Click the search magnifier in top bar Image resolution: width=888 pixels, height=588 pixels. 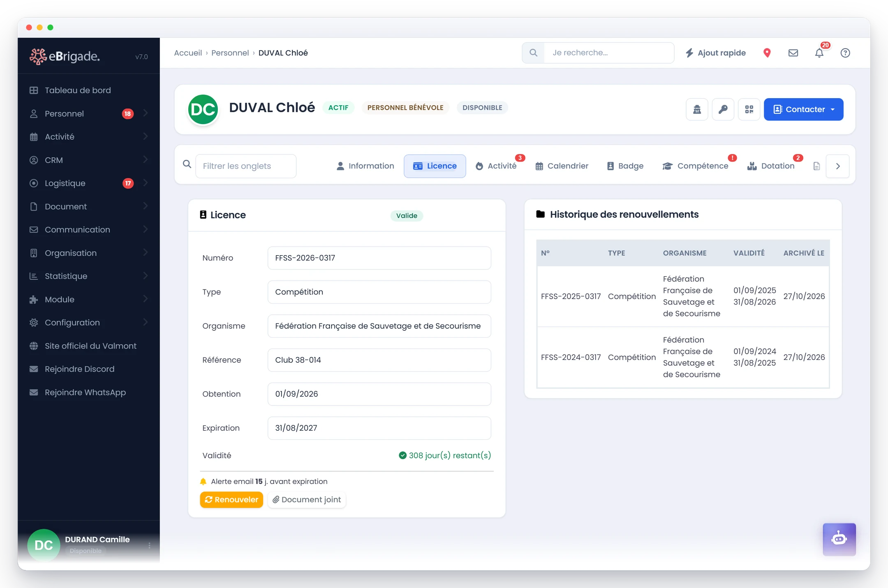(533, 53)
